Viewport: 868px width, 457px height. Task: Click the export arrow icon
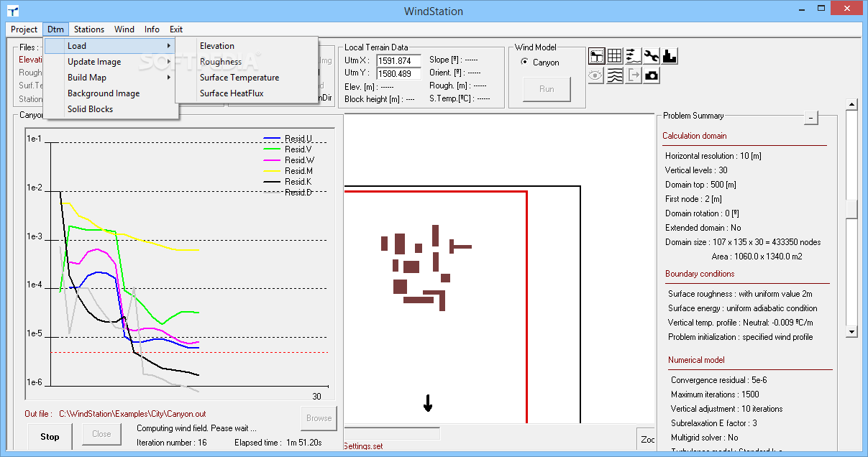633,75
